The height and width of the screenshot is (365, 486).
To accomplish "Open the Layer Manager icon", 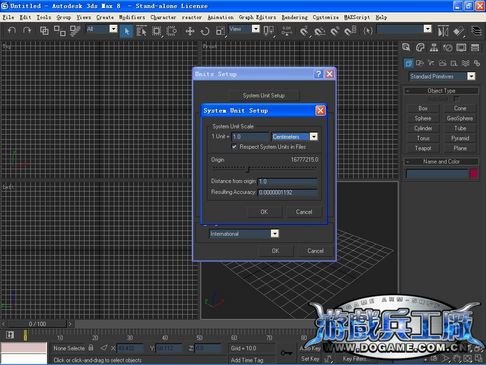I will (477, 31).
